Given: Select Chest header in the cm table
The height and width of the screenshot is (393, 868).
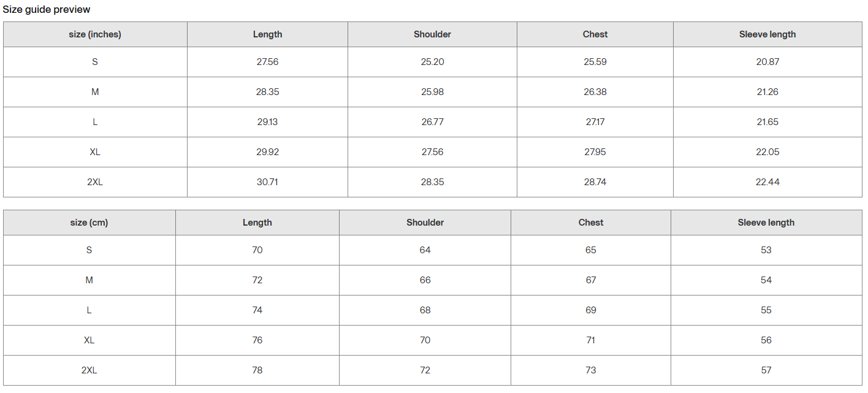Looking at the screenshot, I should (591, 223).
